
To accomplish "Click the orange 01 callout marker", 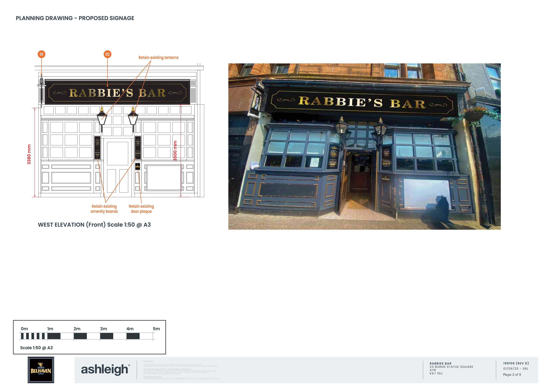I will tap(42, 54).
